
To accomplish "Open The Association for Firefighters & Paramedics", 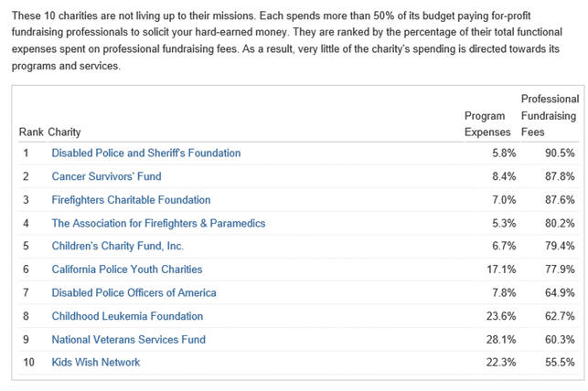I will (158, 223).
